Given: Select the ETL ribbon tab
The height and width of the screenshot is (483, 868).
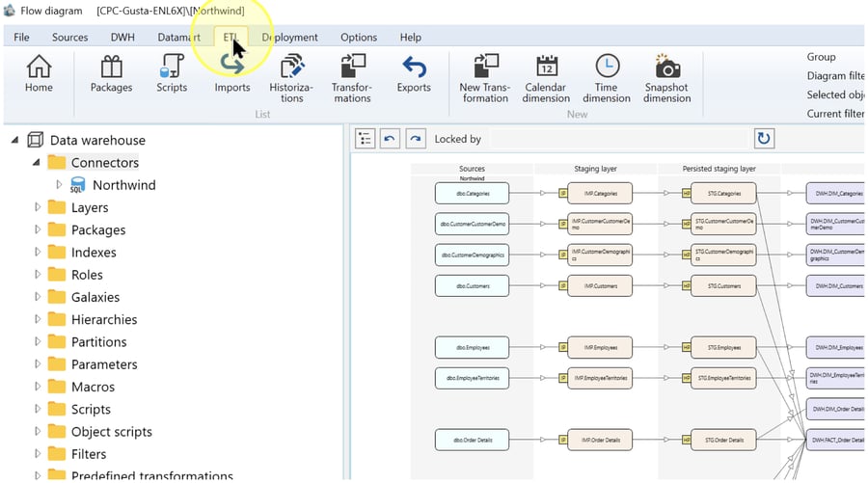Looking at the screenshot, I should [231, 37].
